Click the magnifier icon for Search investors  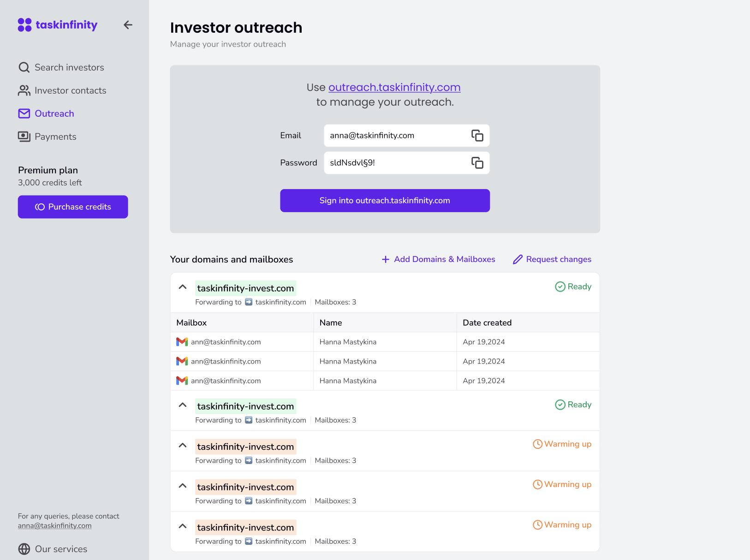(x=24, y=67)
